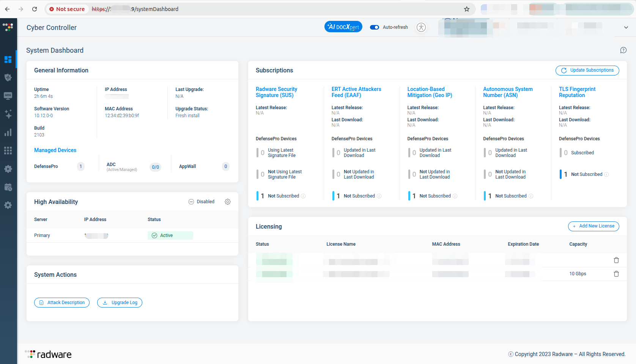Screen dimensions: 636x364
Task: Delete the 10 Gbps license row
Action: pyautogui.click(x=616, y=274)
